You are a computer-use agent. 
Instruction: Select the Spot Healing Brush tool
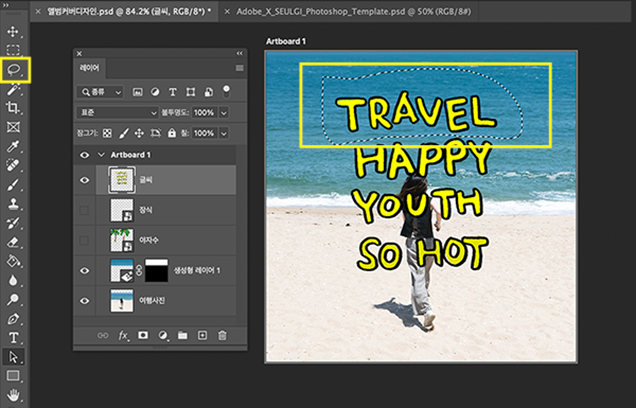tap(13, 165)
